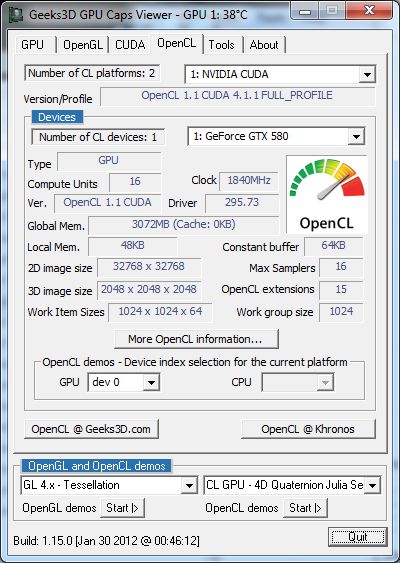Screen dimensions: 400x563
Task: Click the Max Samplers value field
Action: (x=341, y=267)
